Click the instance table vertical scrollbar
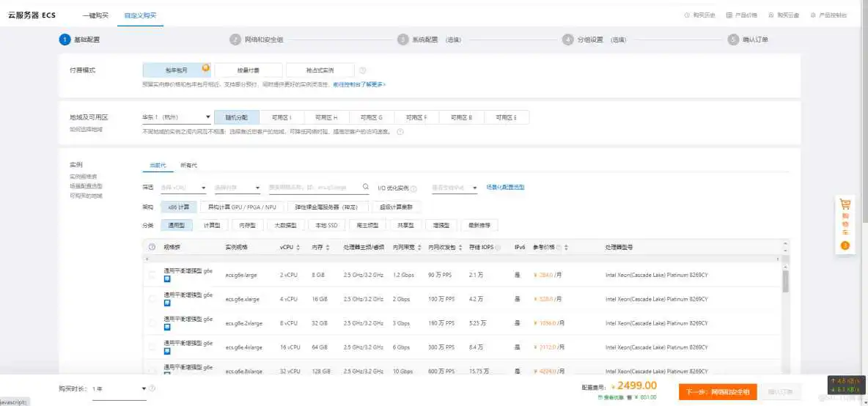868x406 pixels. (x=785, y=282)
